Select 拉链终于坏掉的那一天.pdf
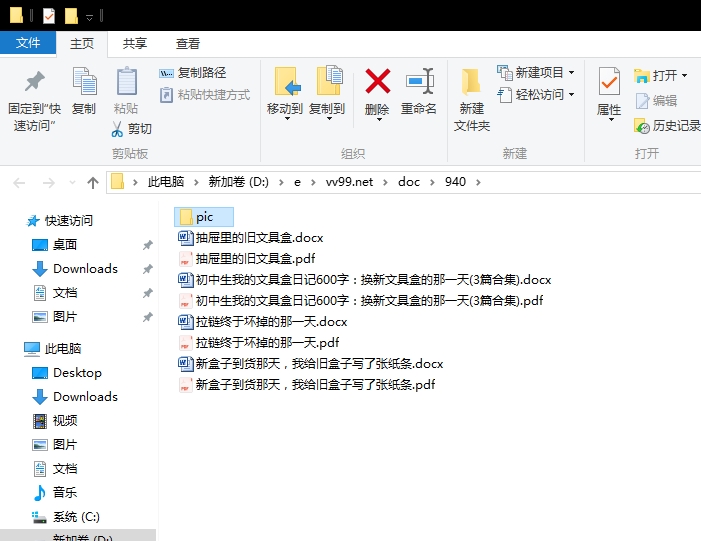This screenshot has width=701, height=541. (x=258, y=343)
